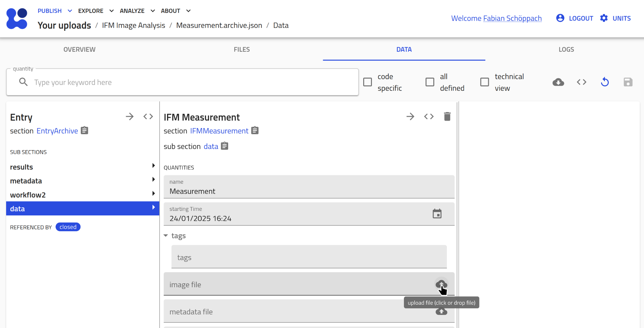Image resolution: width=644 pixels, height=328 pixels.
Task: Show raw JSON code for IFM Measurement
Action: [x=428, y=116]
